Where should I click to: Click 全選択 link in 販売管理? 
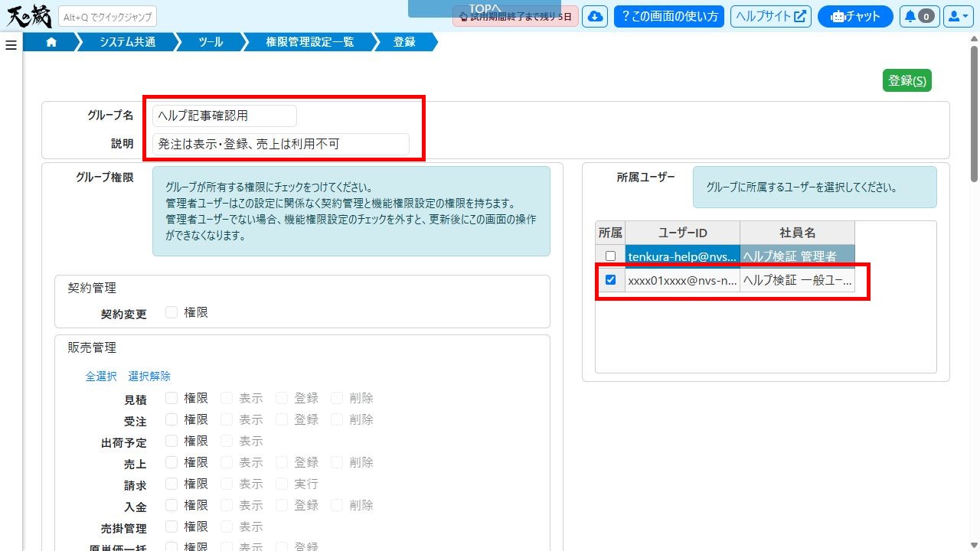(x=101, y=376)
